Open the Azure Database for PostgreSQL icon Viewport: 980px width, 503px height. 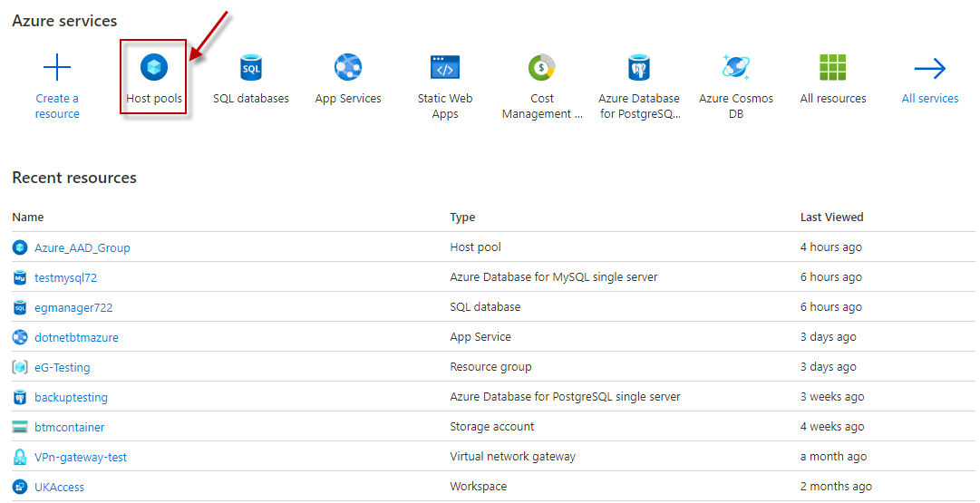point(639,67)
